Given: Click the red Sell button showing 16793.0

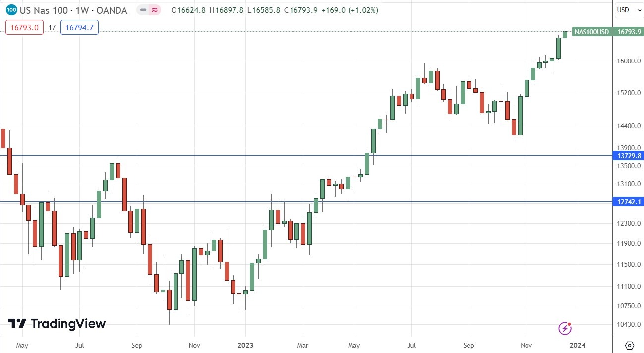Looking at the screenshot, I should tap(24, 27).
